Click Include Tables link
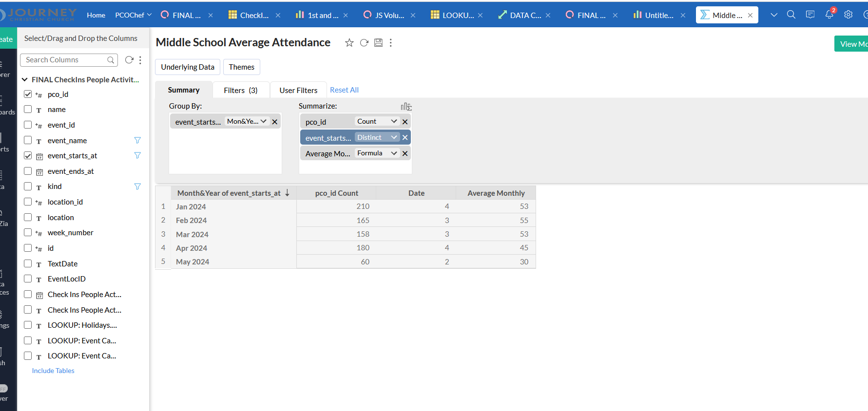The width and height of the screenshot is (868, 411). point(53,371)
